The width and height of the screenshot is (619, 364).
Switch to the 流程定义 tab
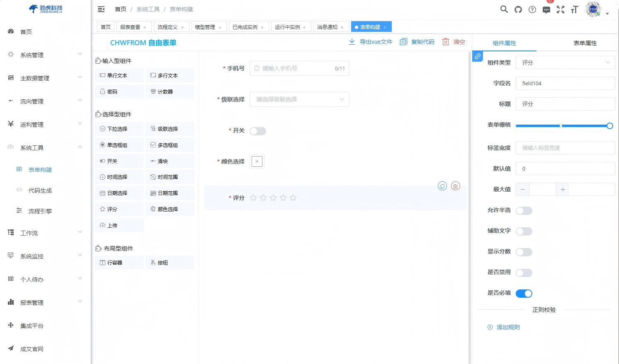point(168,27)
